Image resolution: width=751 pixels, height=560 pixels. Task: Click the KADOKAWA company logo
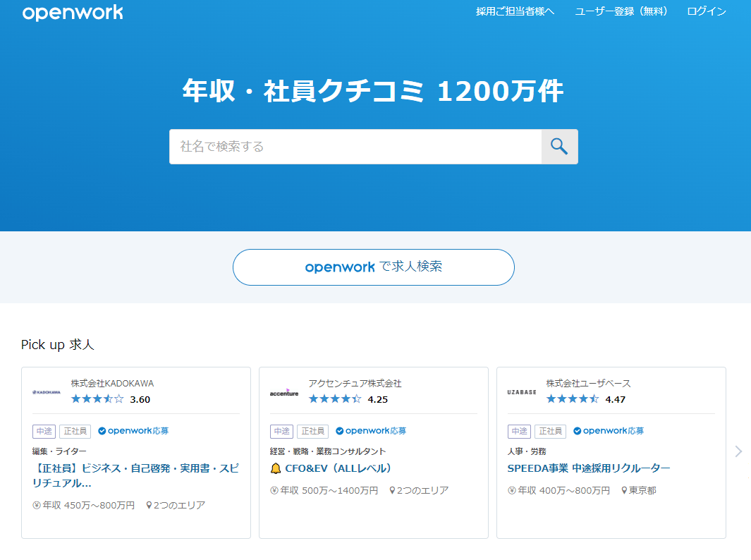pyautogui.click(x=47, y=392)
